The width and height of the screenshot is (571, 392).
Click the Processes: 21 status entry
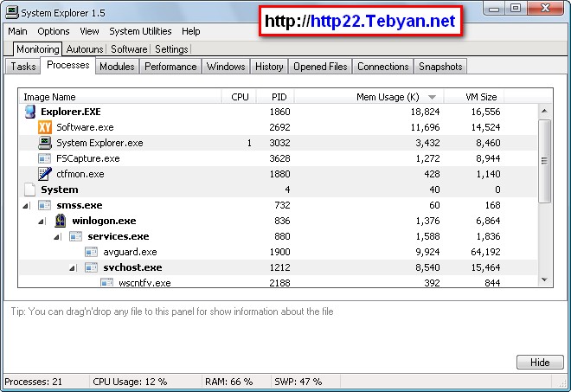pyautogui.click(x=34, y=382)
